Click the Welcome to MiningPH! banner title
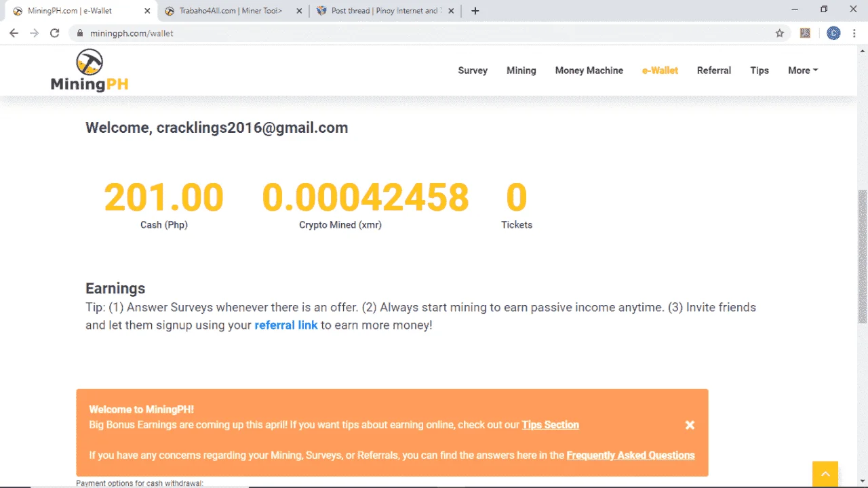 142,409
